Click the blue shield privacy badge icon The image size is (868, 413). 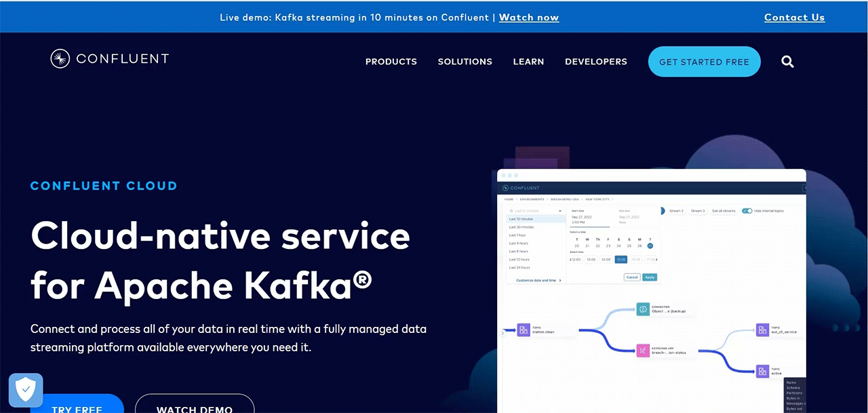tap(26, 390)
